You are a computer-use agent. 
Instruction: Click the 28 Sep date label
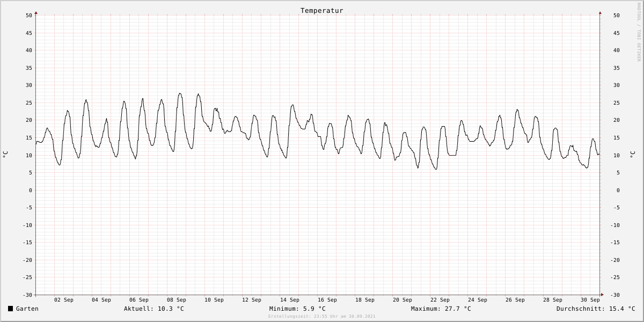tap(553, 300)
